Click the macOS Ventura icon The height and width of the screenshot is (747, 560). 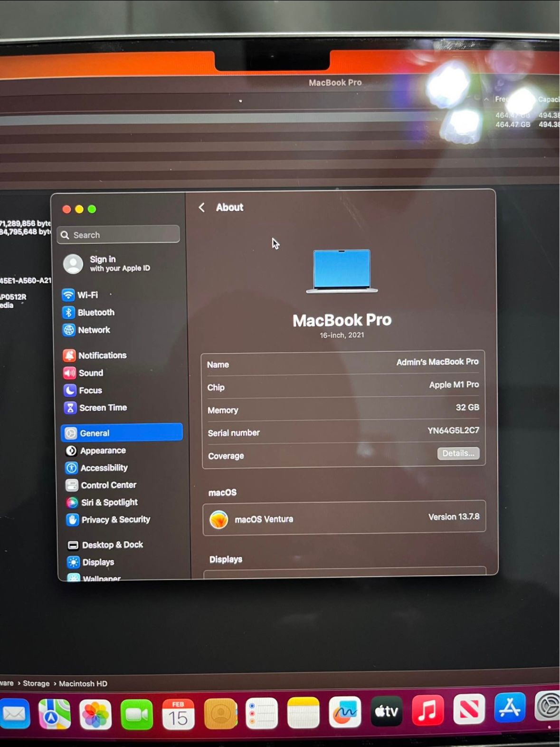click(x=219, y=519)
